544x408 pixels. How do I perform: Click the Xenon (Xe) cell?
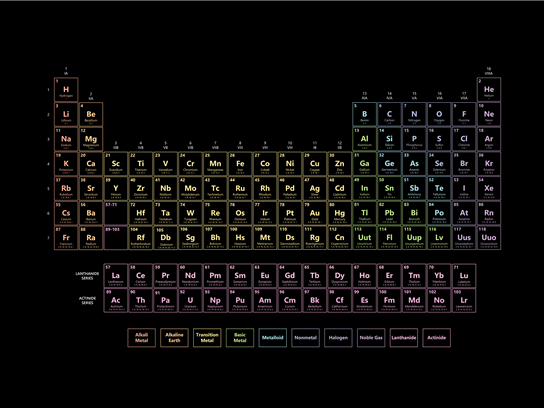[x=489, y=188]
